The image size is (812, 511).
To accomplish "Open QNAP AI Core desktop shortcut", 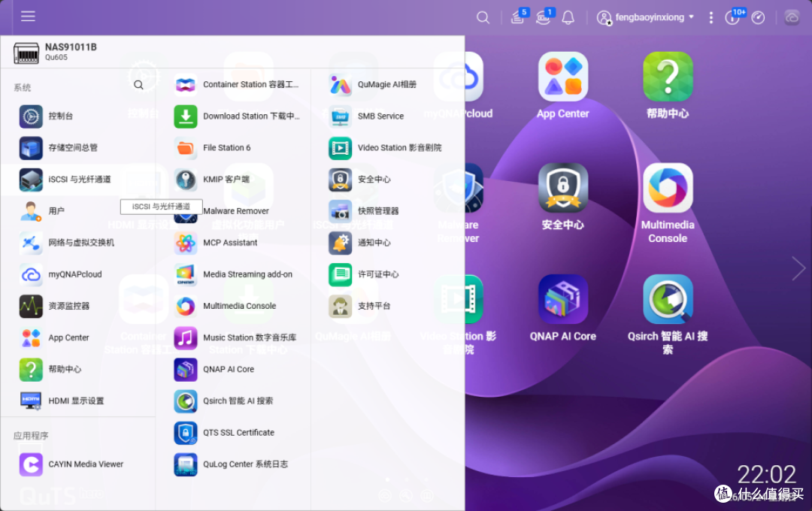I will [563, 308].
